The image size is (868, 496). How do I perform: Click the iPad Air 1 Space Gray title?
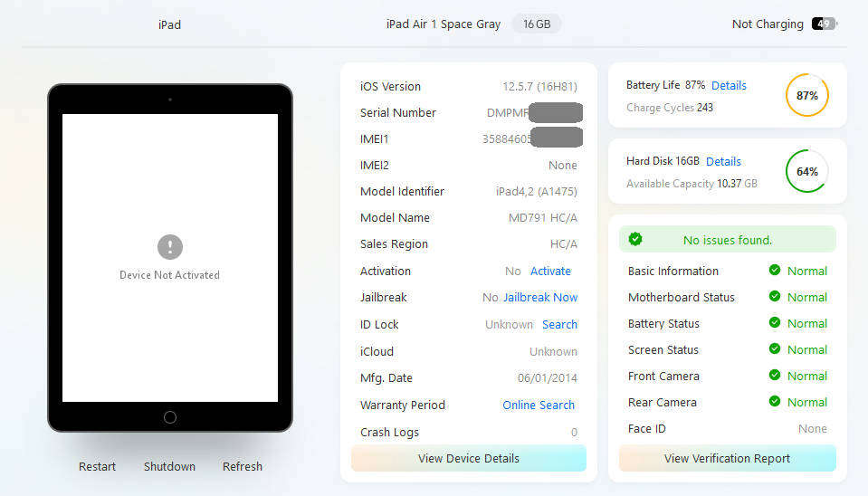pyautogui.click(x=444, y=24)
